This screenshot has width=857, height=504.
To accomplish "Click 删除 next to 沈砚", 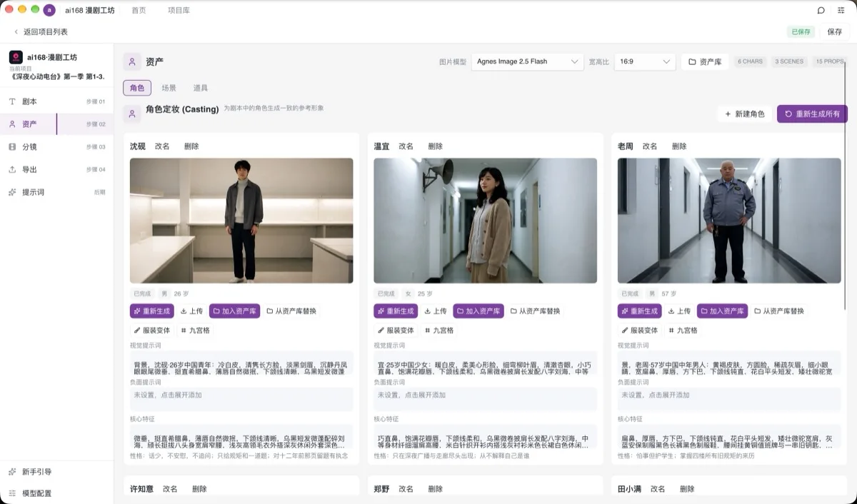I will click(191, 146).
